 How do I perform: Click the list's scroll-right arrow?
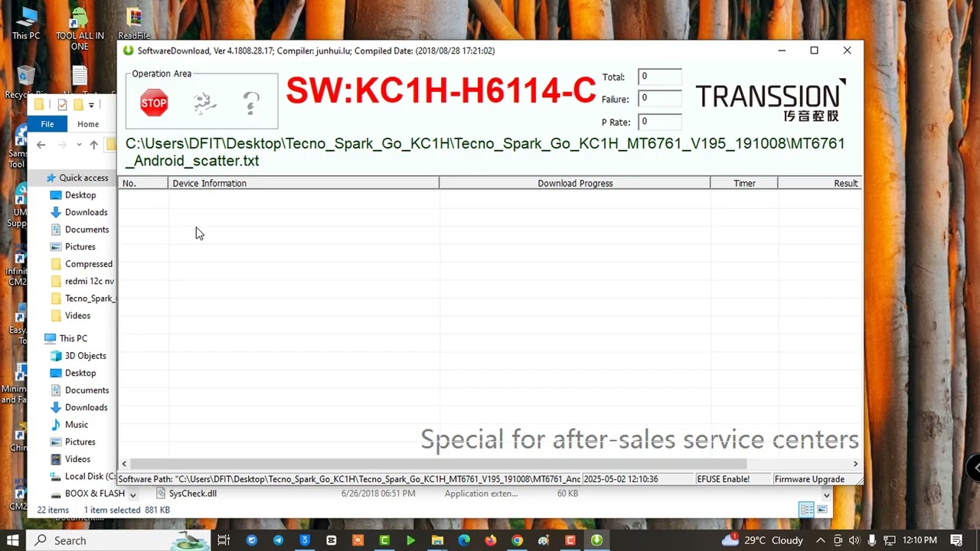[x=855, y=464]
